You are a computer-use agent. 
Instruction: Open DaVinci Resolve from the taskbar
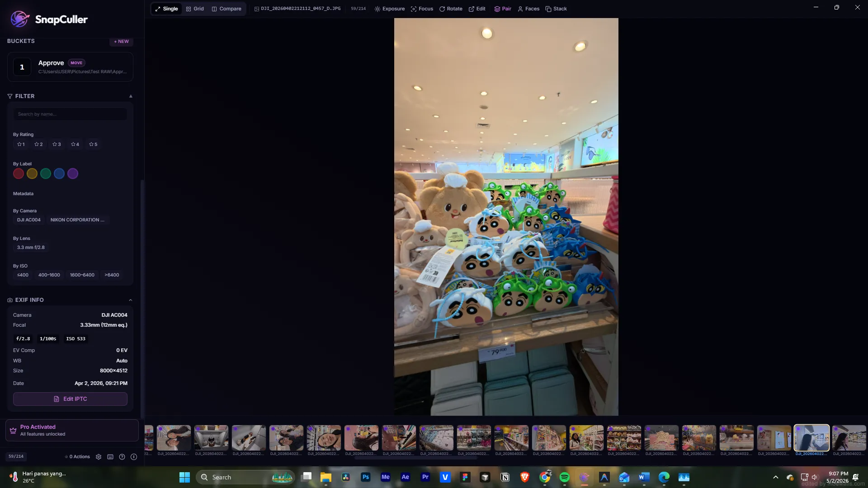click(x=346, y=477)
